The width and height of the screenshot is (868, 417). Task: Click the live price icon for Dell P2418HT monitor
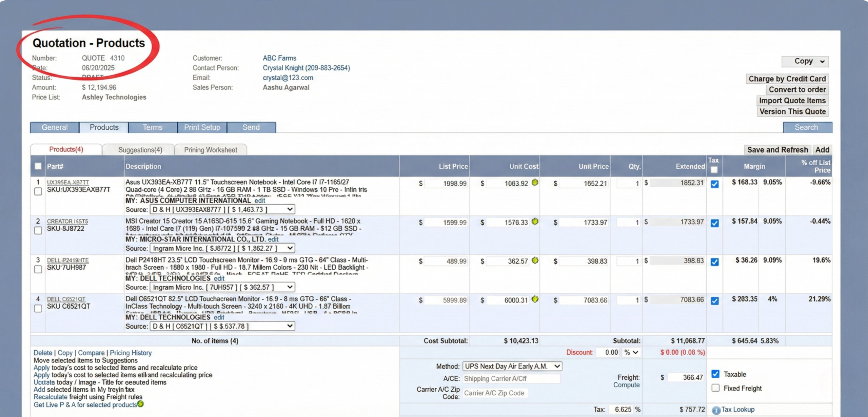(535, 261)
